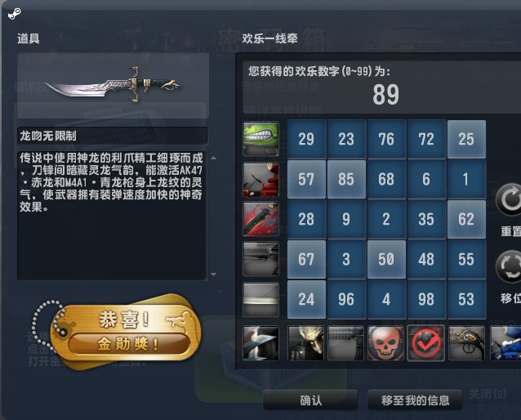
Task: Click the 移至我的信息 button
Action: 415,400
